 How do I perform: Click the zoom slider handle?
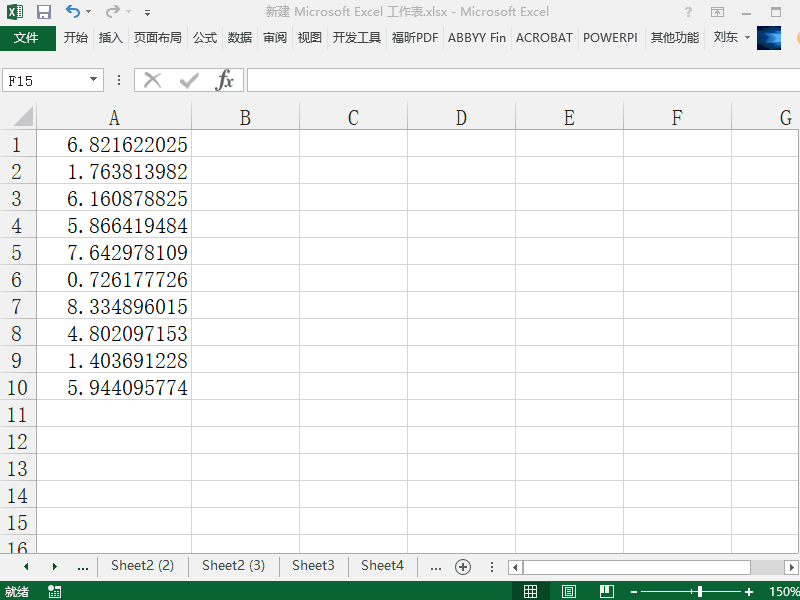tap(699, 591)
